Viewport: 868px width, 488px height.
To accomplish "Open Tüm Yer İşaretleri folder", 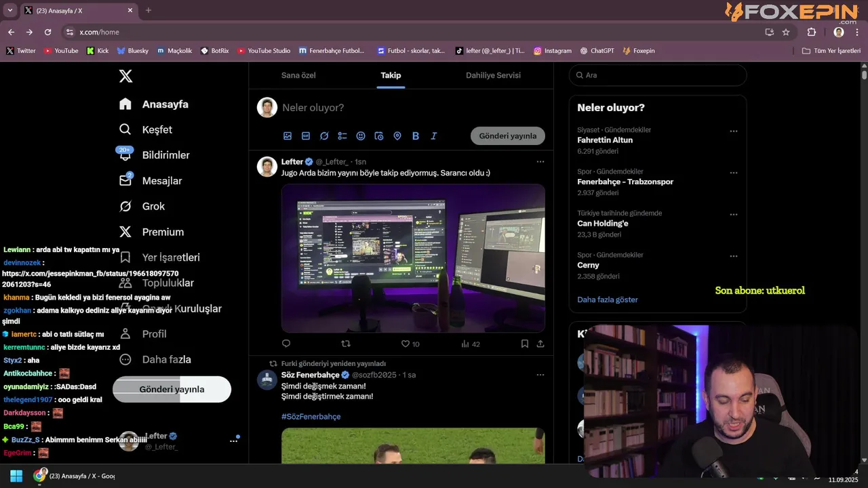I will point(831,51).
